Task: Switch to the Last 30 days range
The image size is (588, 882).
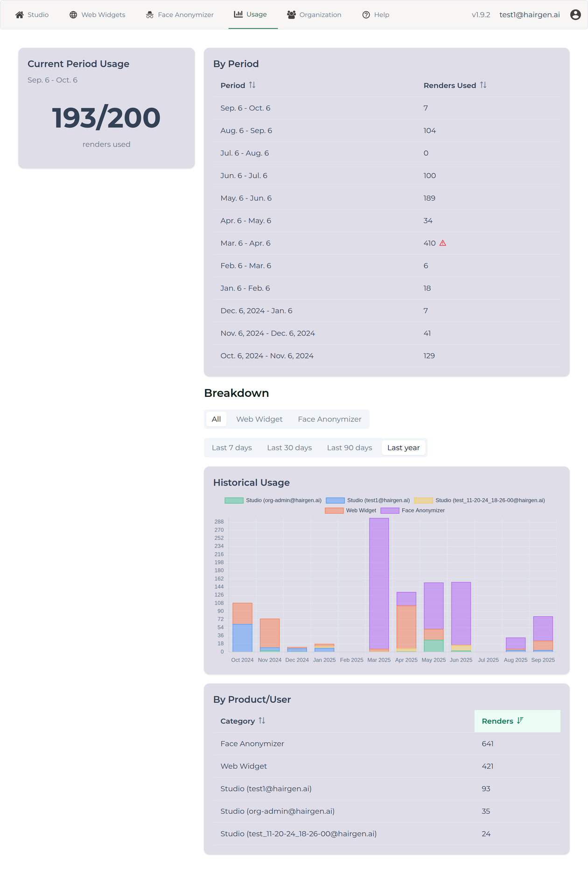Action: 289,447
